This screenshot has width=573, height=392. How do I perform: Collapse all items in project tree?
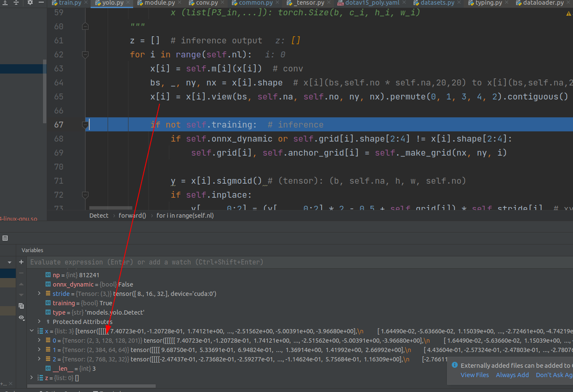[x=16, y=3]
